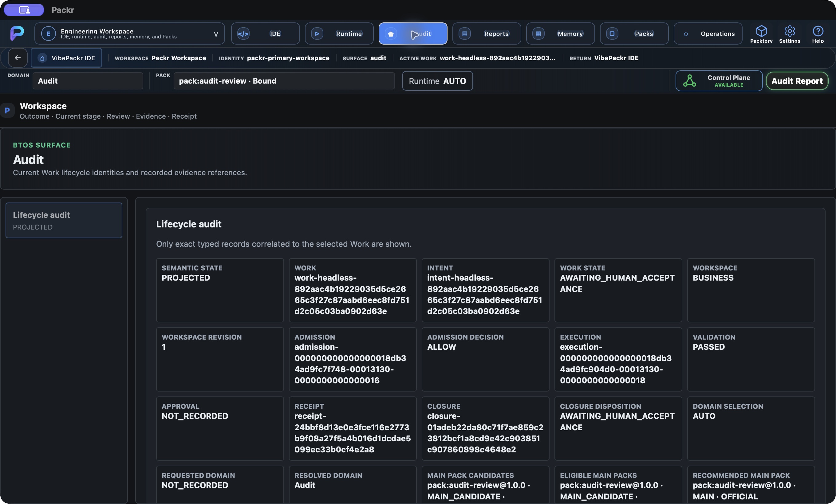Click the RECEIPT id card
Viewport: 836px width, 504px height.
click(353, 429)
